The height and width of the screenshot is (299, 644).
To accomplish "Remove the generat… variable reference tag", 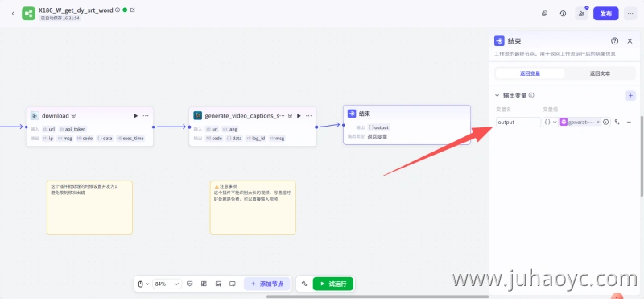I will (x=598, y=123).
